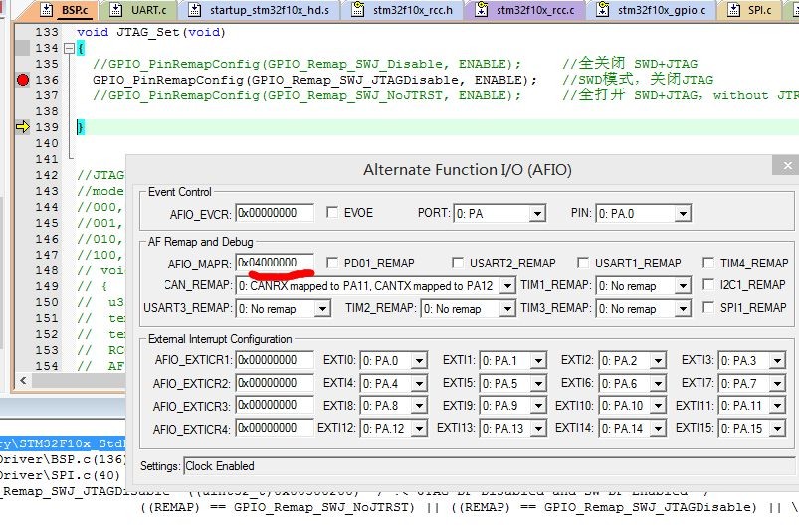The height and width of the screenshot is (532, 799).
Task: Click the yellow execution arrow on line 139
Action: click(x=23, y=126)
